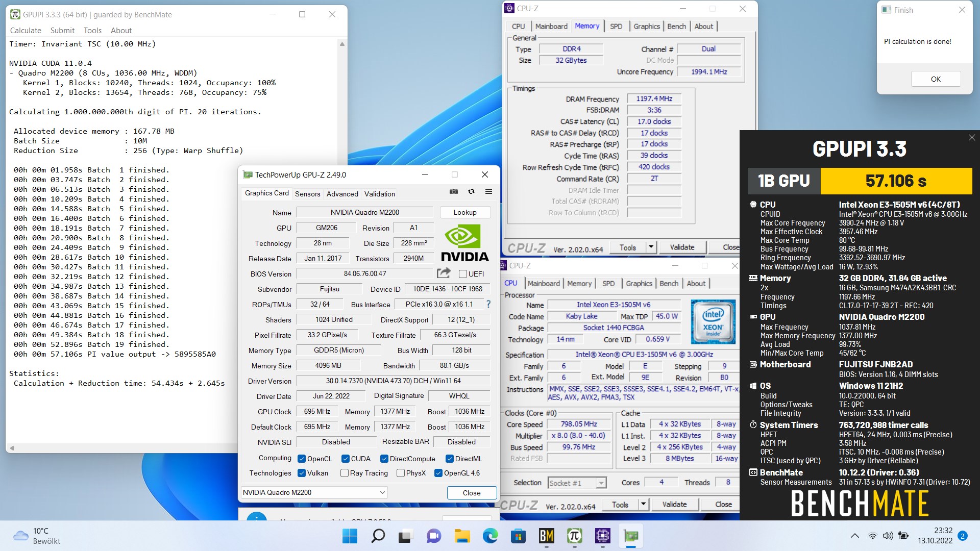This screenshot has width=980, height=551.
Task: Launch Microsoft Edge from the taskbar
Action: click(490, 536)
